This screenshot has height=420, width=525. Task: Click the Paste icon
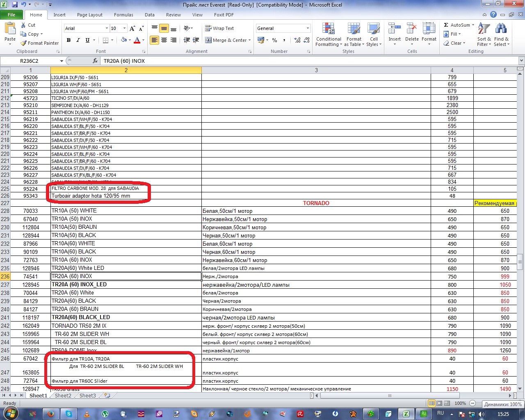(x=10, y=30)
